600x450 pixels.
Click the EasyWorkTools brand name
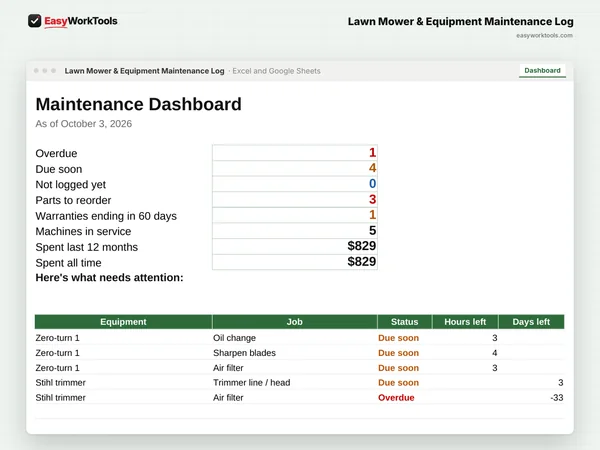81,21
